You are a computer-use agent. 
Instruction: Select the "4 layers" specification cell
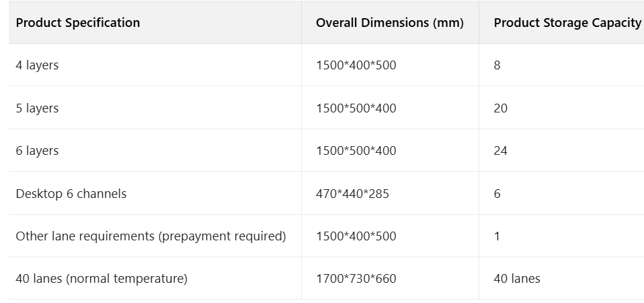(x=38, y=65)
